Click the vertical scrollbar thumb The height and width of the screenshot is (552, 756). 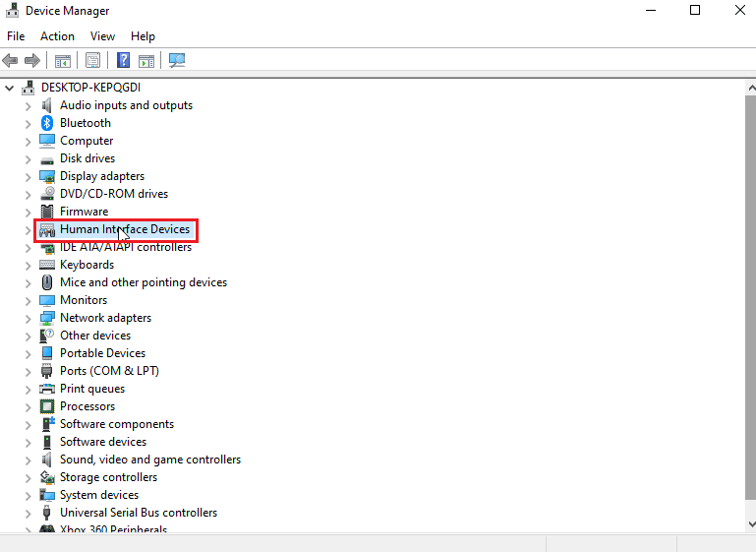(x=751, y=298)
